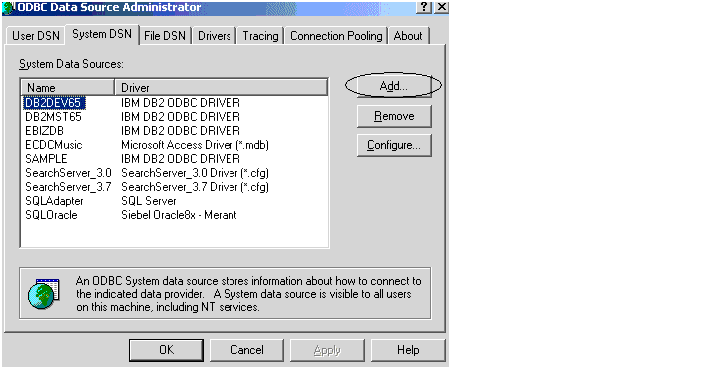Select the SQLOracle data source
The width and height of the screenshot is (720, 368).
51,215
